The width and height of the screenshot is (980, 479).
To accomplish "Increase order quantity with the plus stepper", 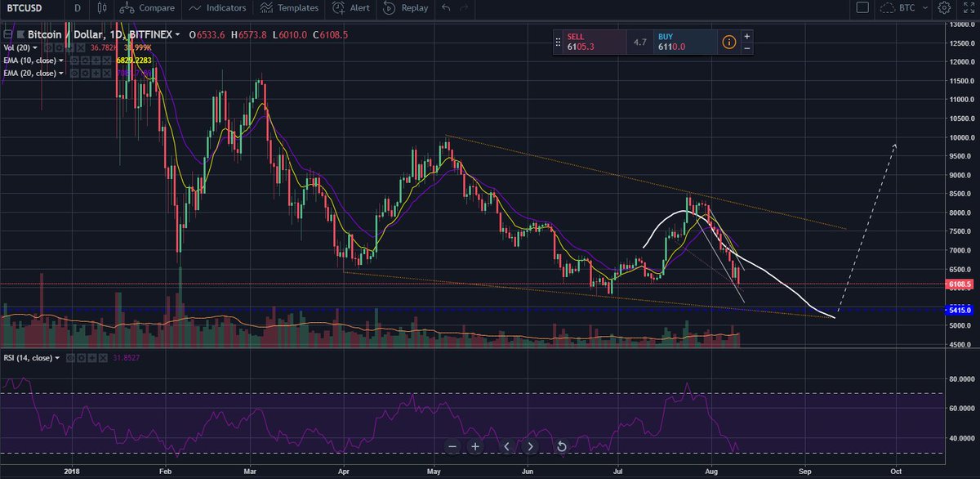I will tap(747, 36).
